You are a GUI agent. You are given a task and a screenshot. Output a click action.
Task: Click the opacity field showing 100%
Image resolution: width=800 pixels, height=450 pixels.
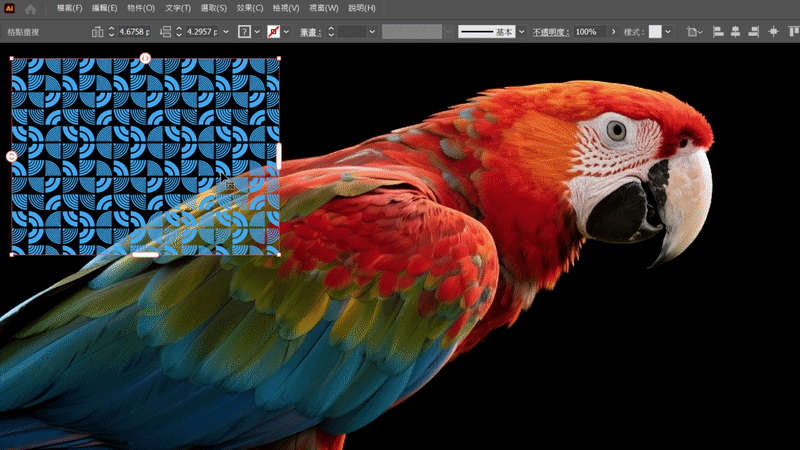(589, 32)
